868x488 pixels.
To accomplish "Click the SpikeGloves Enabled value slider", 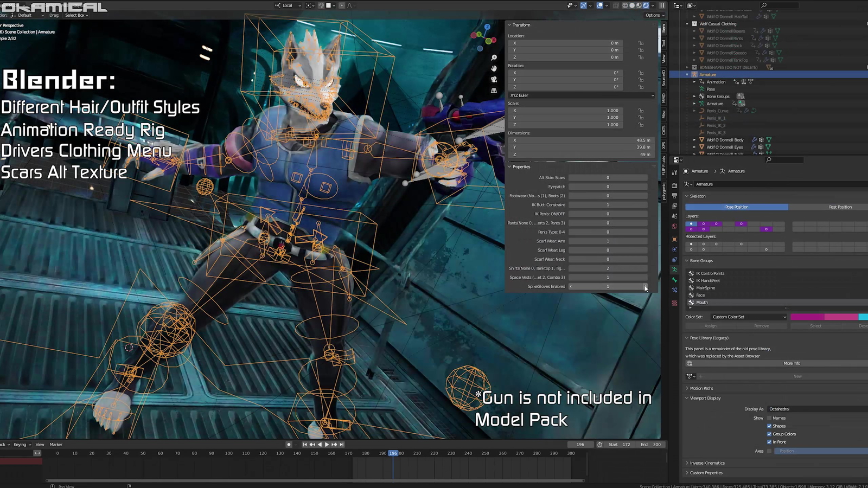I will [x=608, y=286].
